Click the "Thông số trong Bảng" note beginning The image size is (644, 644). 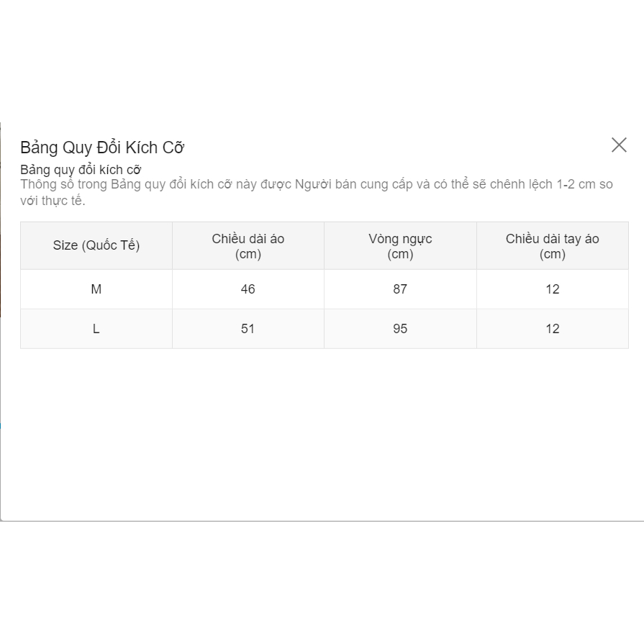click(x=65, y=184)
